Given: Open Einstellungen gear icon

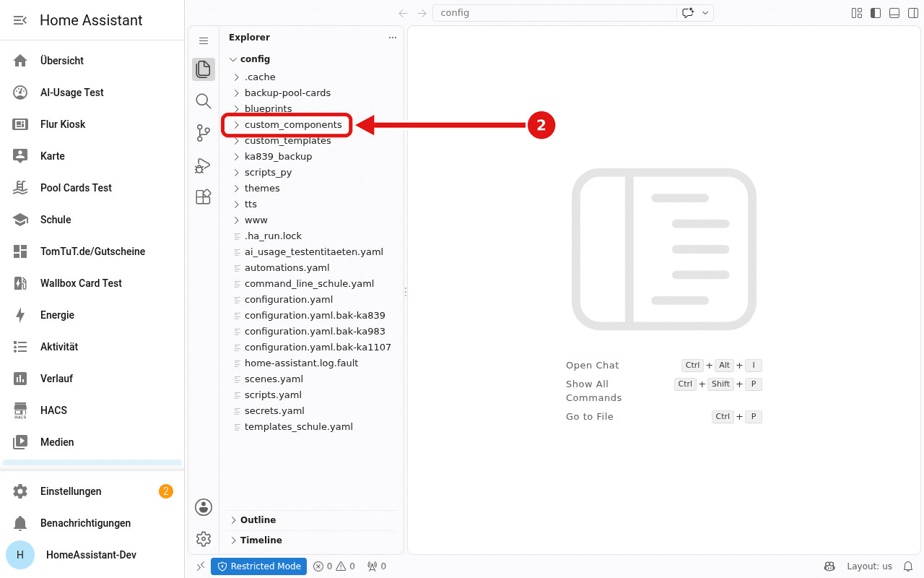Looking at the screenshot, I should click(20, 491).
